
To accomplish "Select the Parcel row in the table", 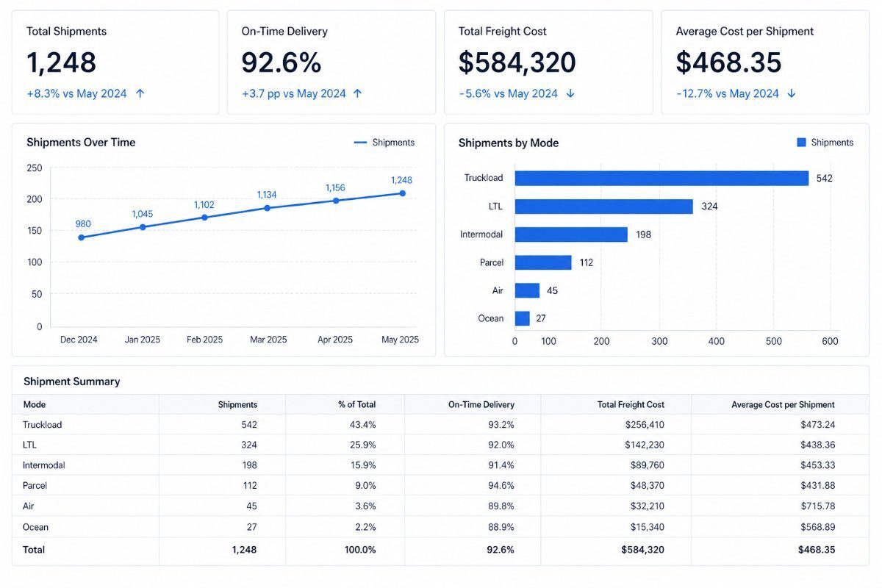I will click(440, 486).
